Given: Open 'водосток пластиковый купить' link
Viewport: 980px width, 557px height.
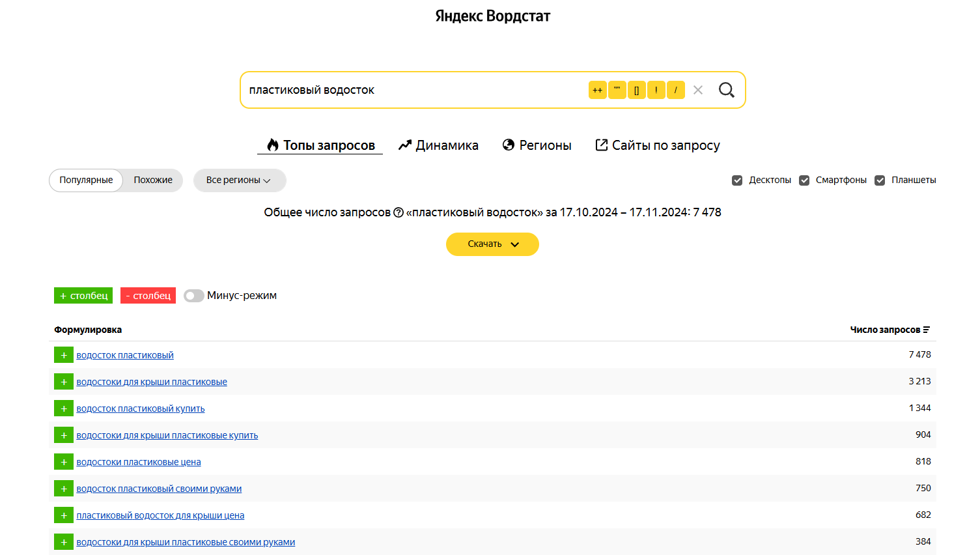Looking at the screenshot, I should (x=141, y=408).
